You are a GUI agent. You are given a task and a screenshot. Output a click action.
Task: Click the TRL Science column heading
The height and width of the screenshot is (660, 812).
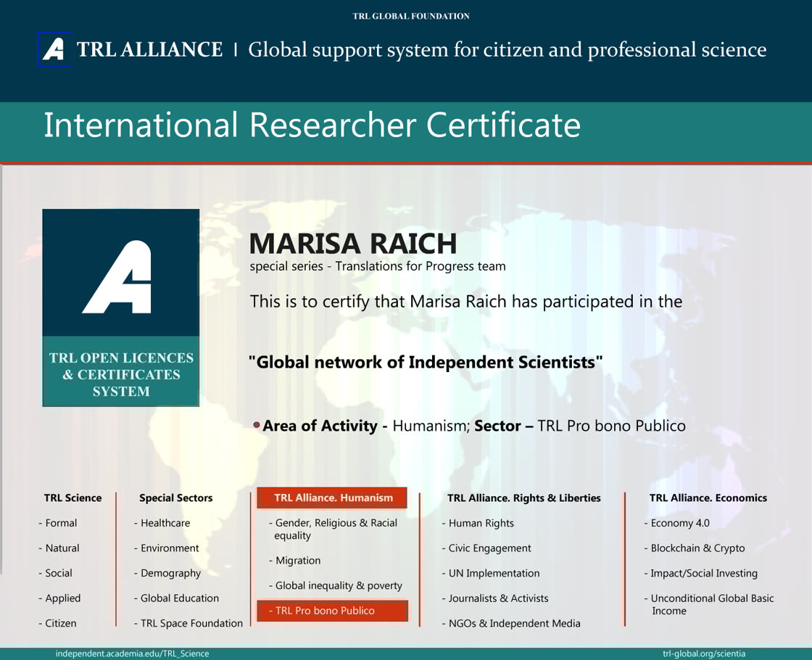pos(72,498)
